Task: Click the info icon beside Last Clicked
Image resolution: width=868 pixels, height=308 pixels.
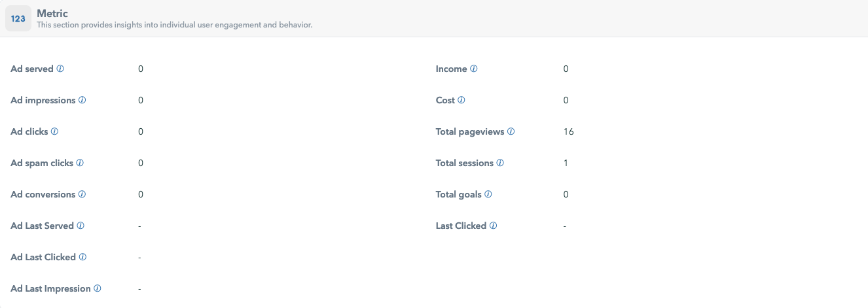Action: [494, 226]
